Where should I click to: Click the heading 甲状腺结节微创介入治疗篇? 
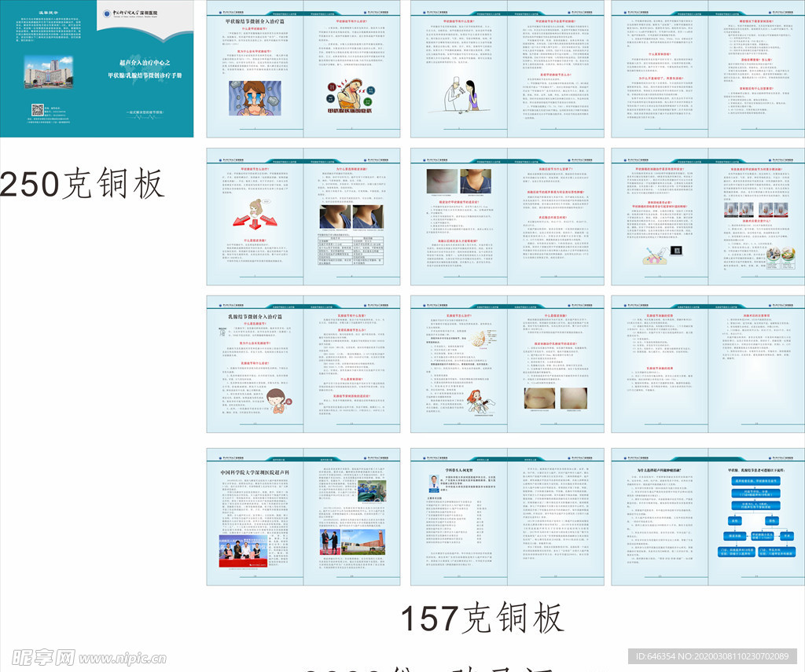255,21
